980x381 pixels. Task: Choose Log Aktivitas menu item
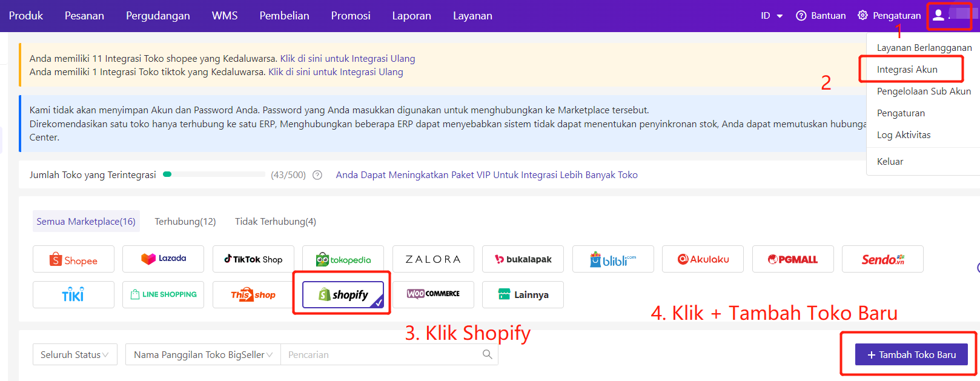point(904,135)
